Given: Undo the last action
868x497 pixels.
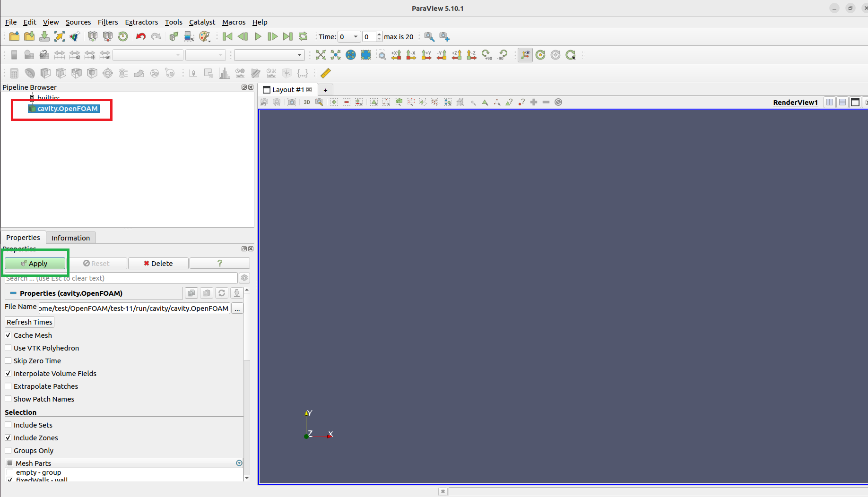Looking at the screenshot, I should point(140,36).
